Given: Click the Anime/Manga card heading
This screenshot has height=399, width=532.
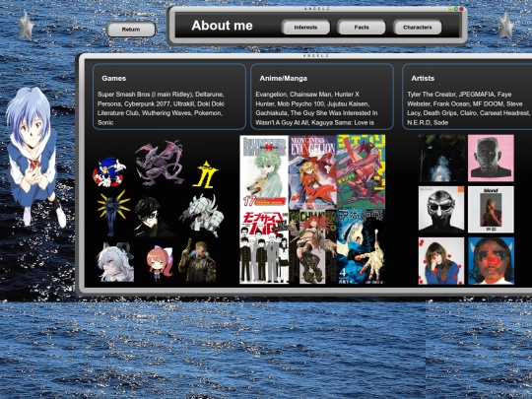Looking at the screenshot, I should coord(284,79).
